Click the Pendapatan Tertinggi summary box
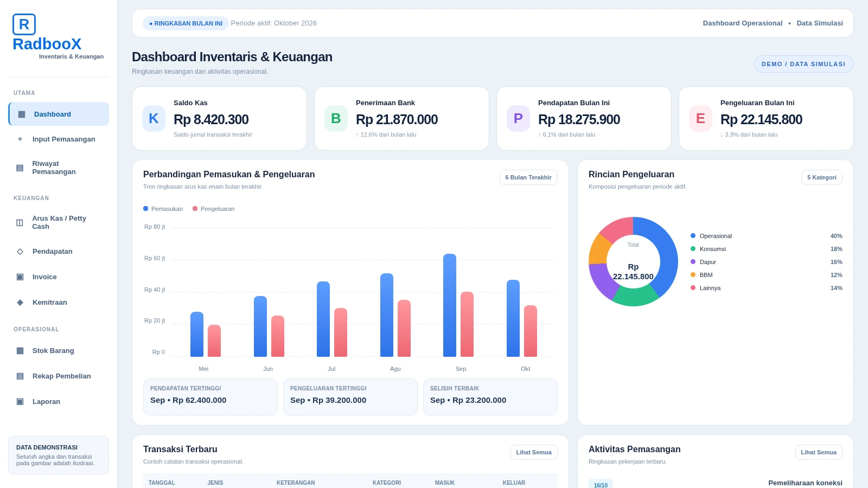The height and width of the screenshot is (488, 868). click(x=210, y=397)
